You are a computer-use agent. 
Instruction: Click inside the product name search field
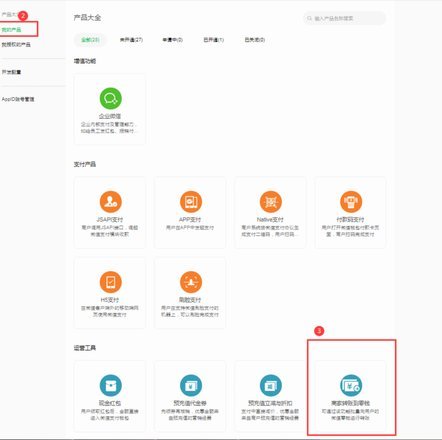(x=344, y=18)
